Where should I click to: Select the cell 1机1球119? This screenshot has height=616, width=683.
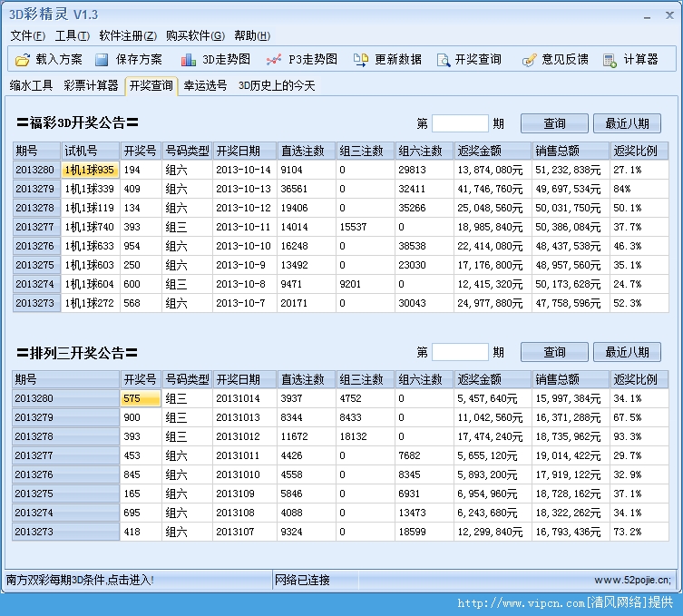coord(90,208)
